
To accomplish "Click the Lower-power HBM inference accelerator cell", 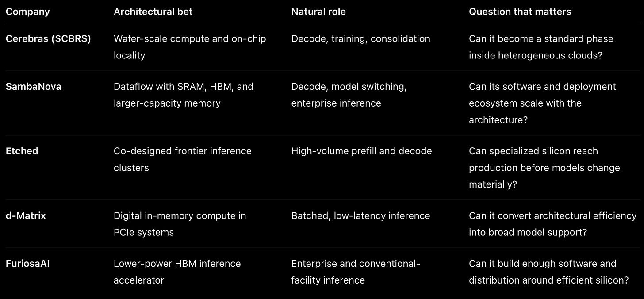I will 177,272.
